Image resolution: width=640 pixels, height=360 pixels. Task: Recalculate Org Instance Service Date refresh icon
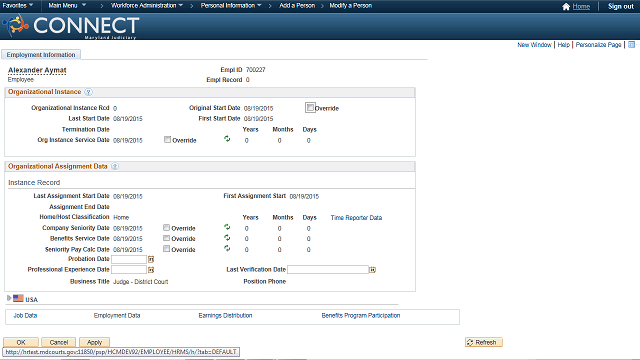click(227, 139)
